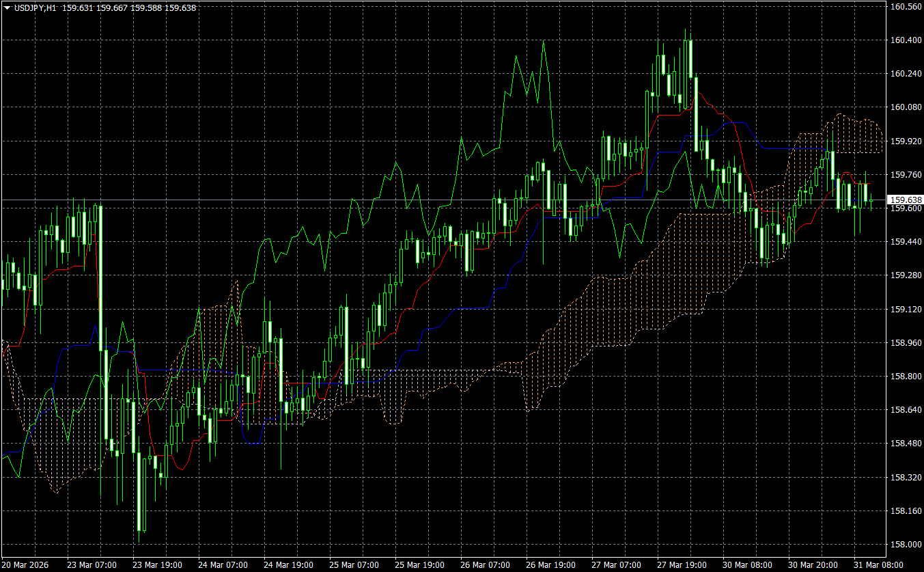Click the 30 Mar 08:00 time label
The image size is (924, 572).
click(x=747, y=565)
